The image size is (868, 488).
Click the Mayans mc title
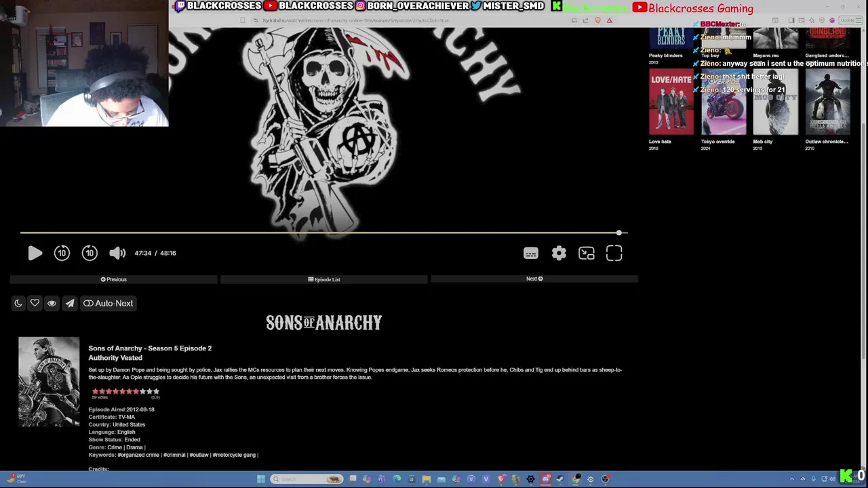click(766, 56)
